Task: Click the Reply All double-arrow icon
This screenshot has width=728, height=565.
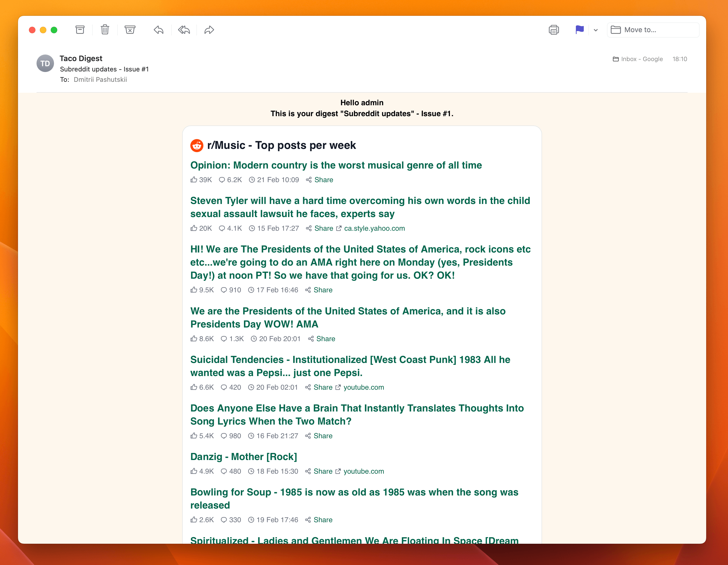Action: pyautogui.click(x=184, y=30)
